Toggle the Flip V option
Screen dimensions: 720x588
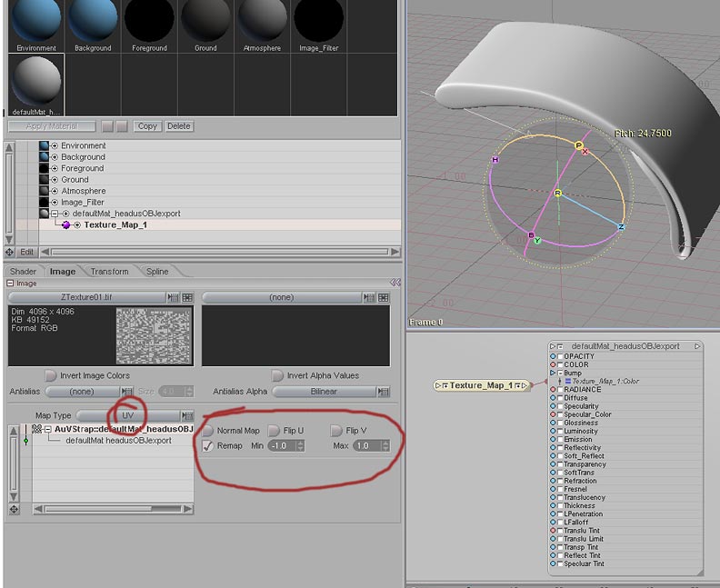click(x=336, y=431)
